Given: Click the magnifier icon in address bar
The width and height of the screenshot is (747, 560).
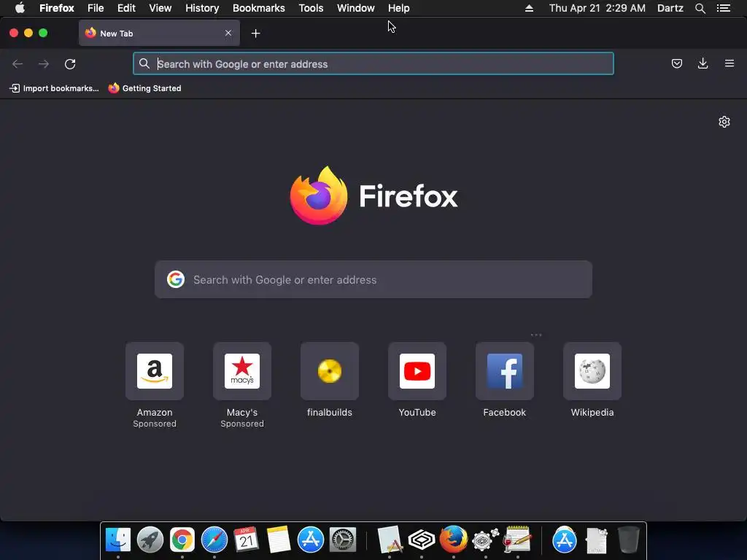Looking at the screenshot, I should click(144, 63).
